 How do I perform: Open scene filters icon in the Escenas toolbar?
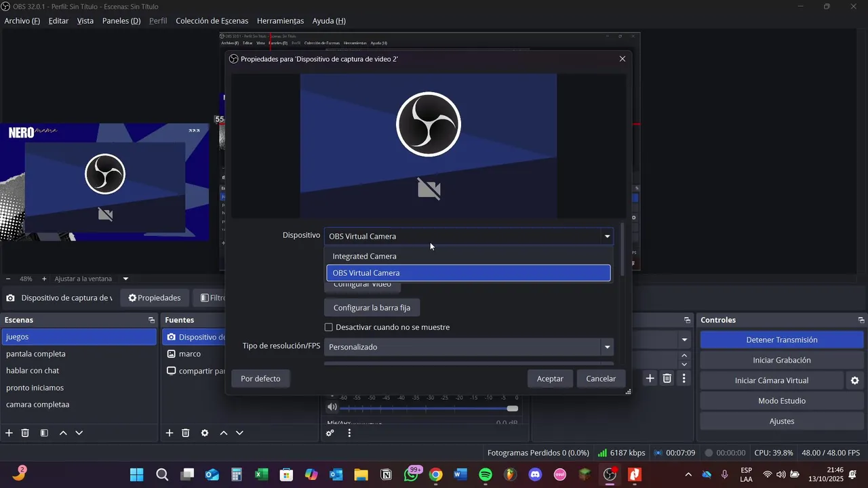pos(44,433)
